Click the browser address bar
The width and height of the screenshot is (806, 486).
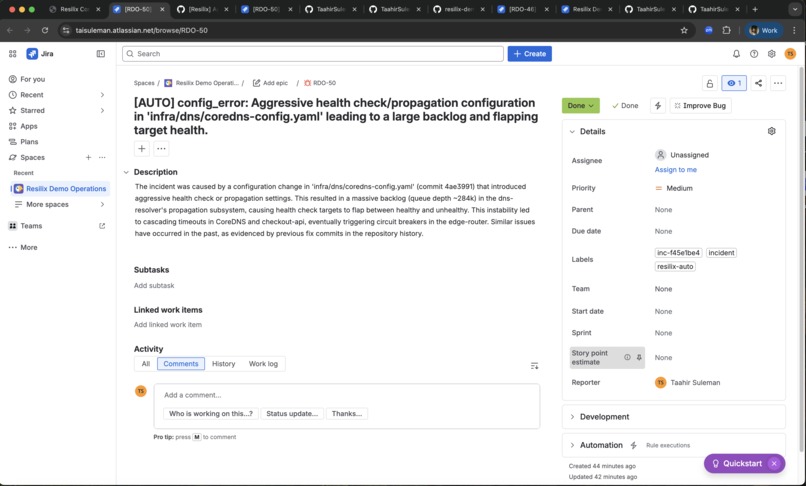point(370,30)
